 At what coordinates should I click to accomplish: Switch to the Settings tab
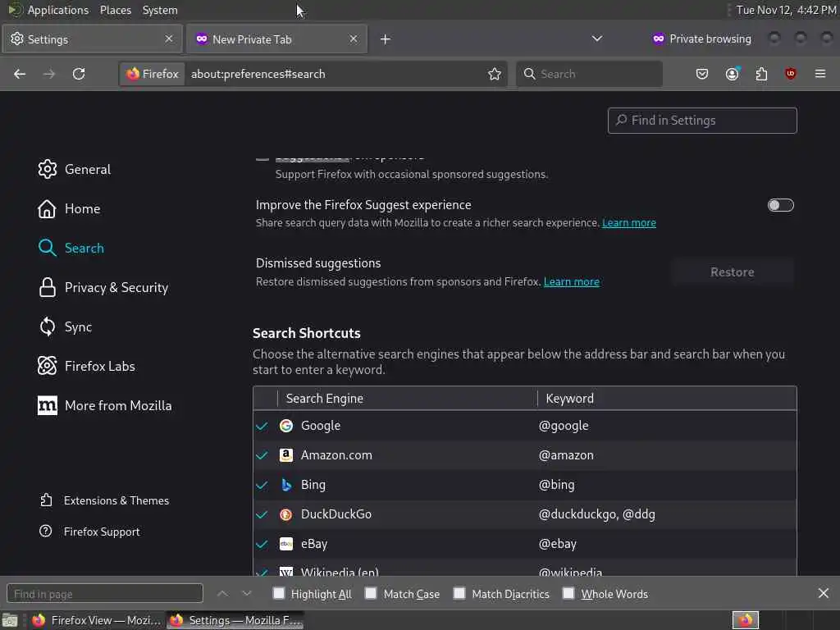(93, 39)
